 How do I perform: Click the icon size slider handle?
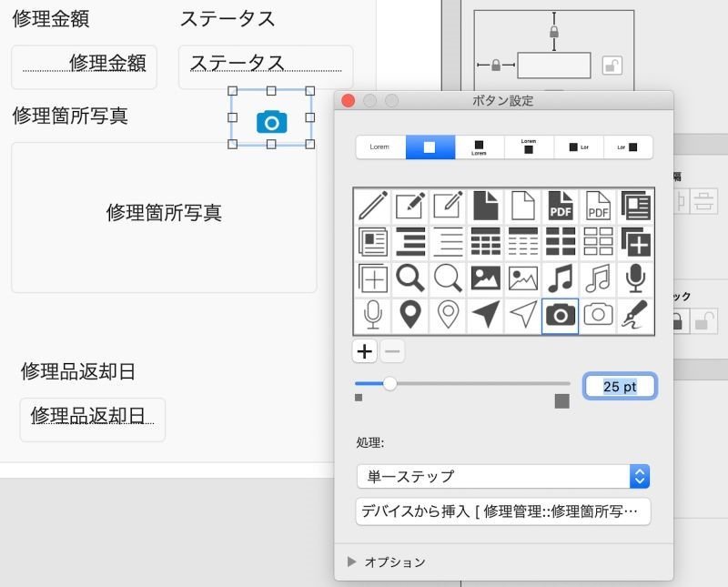pyautogui.click(x=390, y=383)
